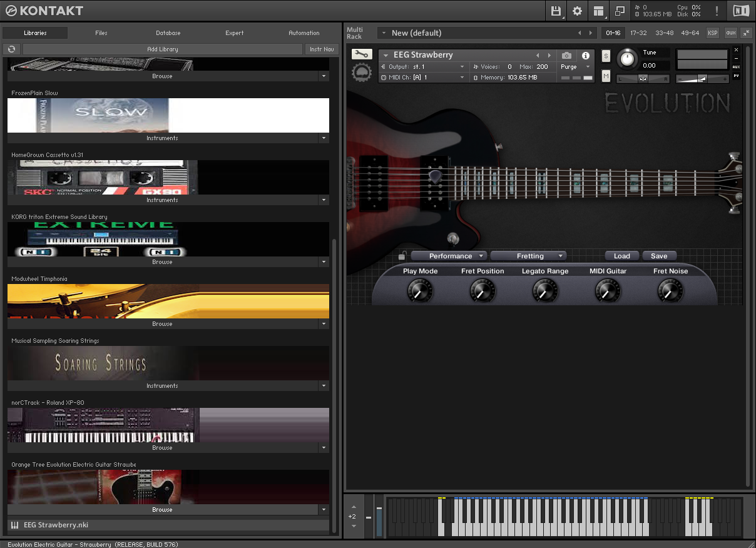Select rack page 49-64

[x=690, y=33]
